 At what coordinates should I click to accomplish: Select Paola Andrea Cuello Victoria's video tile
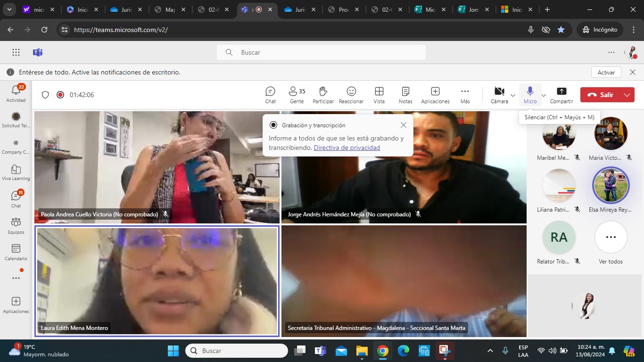tap(157, 167)
